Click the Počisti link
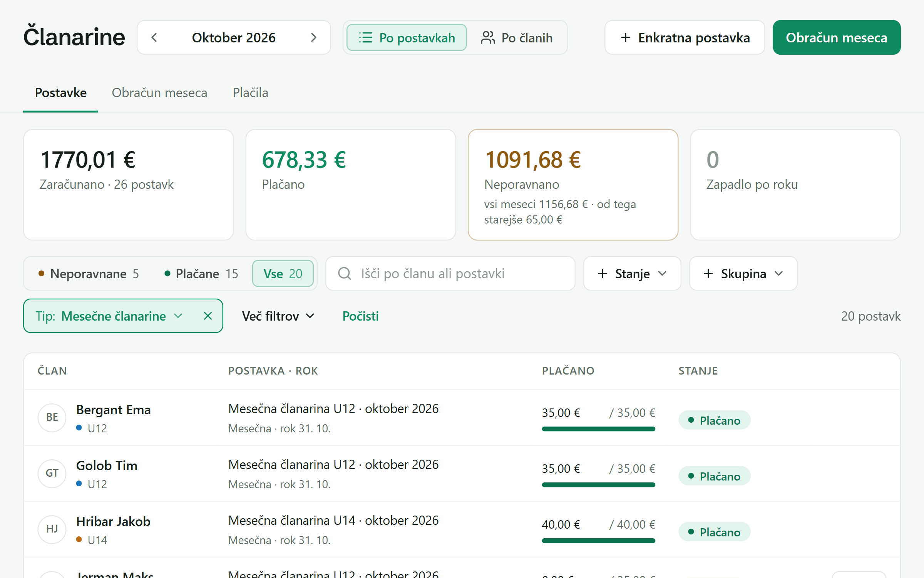This screenshot has height=578, width=924. [x=360, y=316]
